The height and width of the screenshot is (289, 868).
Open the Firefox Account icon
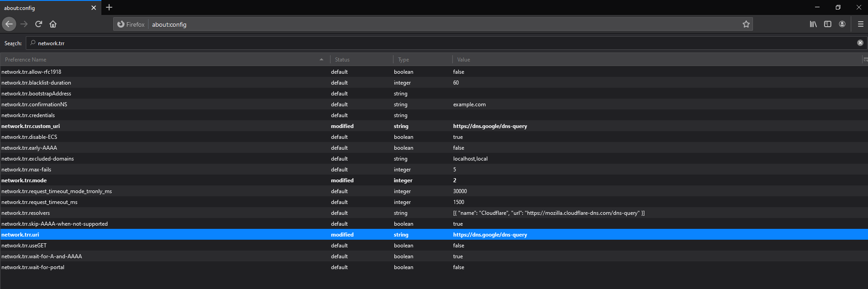[x=842, y=24]
